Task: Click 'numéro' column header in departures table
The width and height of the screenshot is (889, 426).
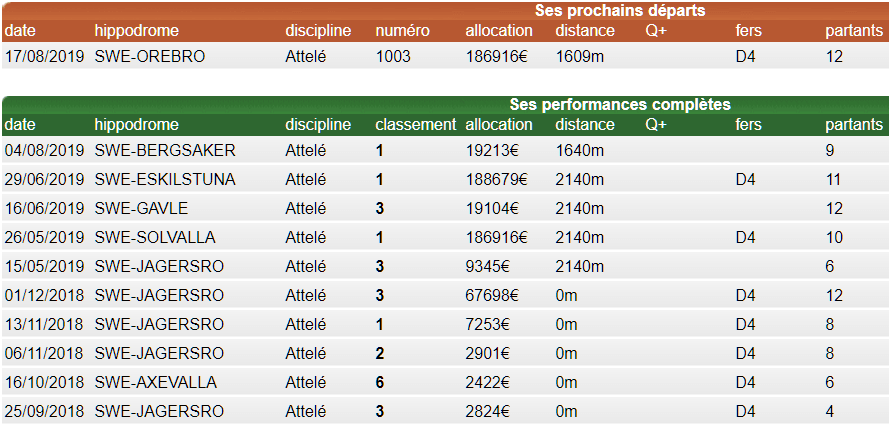Action: pos(402,31)
